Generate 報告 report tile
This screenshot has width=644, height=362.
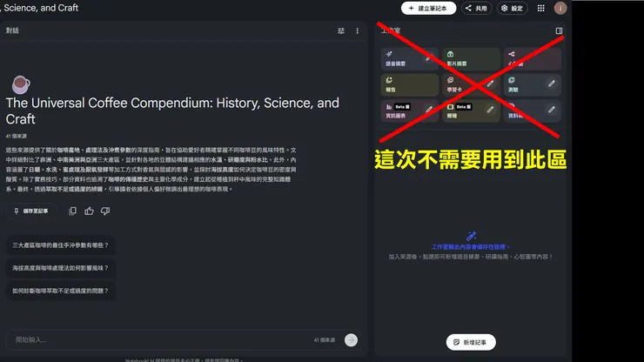409,84
